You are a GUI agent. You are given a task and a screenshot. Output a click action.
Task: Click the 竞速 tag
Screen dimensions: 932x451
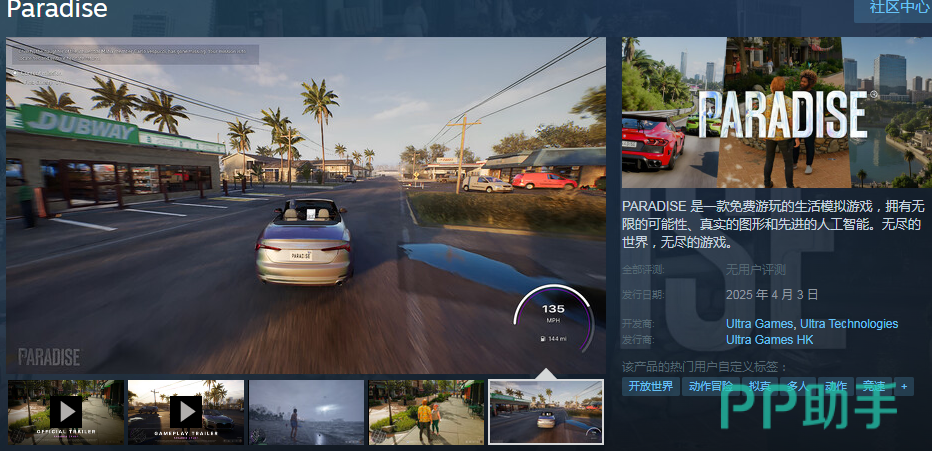[x=873, y=386]
